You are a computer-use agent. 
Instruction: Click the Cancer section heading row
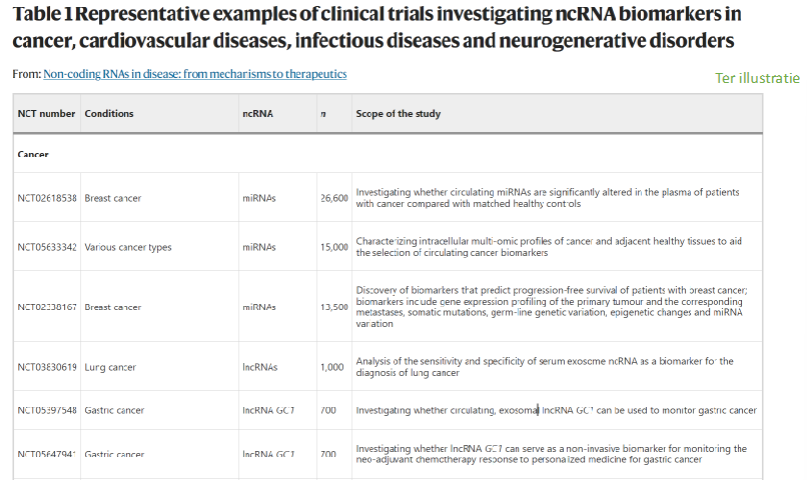[x=33, y=155]
